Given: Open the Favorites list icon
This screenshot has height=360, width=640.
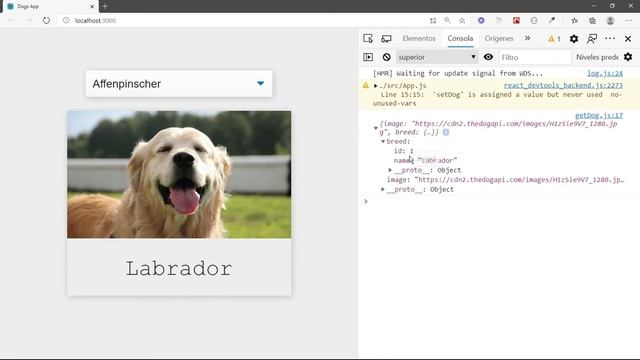Looking at the screenshot, I should (575, 20).
